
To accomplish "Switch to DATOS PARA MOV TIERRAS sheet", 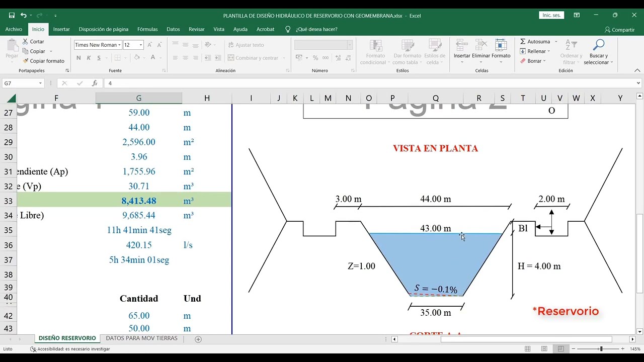I will (141, 338).
